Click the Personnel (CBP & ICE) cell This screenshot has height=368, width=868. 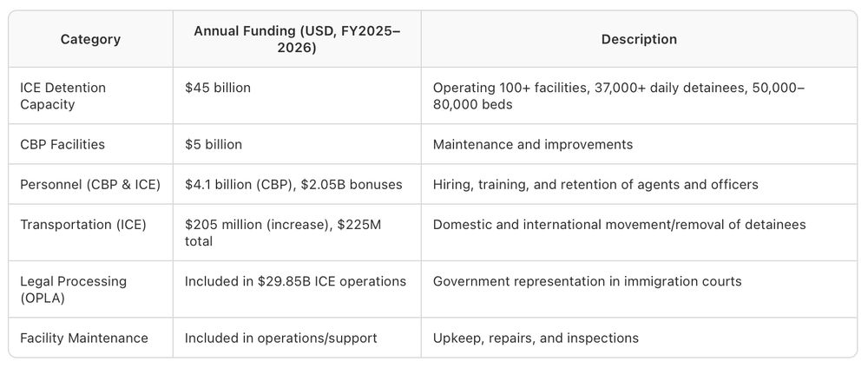(x=90, y=184)
